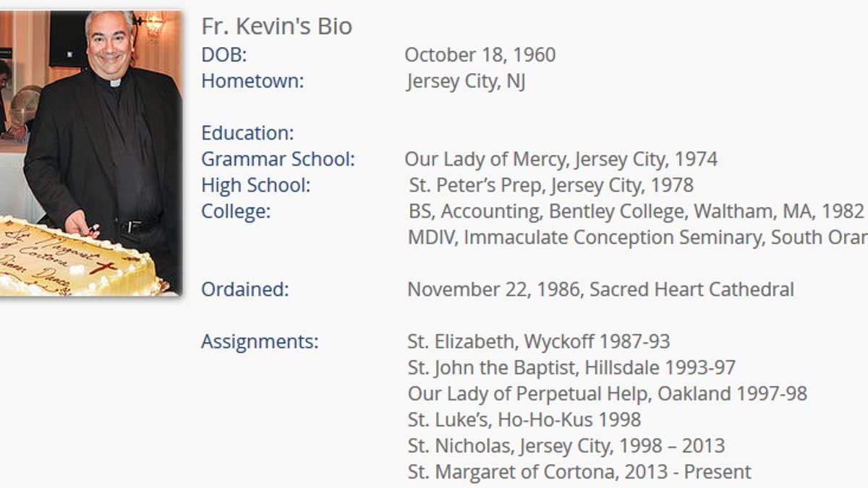The height and width of the screenshot is (488, 868).
Task: Click the Jersey City, NJ hometown value
Action: point(466,81)
